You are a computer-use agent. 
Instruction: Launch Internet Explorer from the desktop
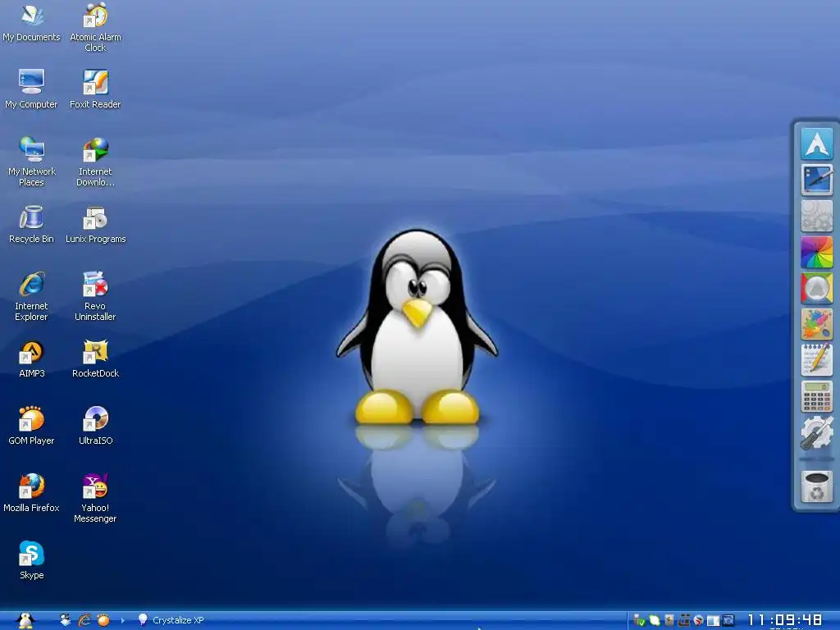(x=31, y=296)
